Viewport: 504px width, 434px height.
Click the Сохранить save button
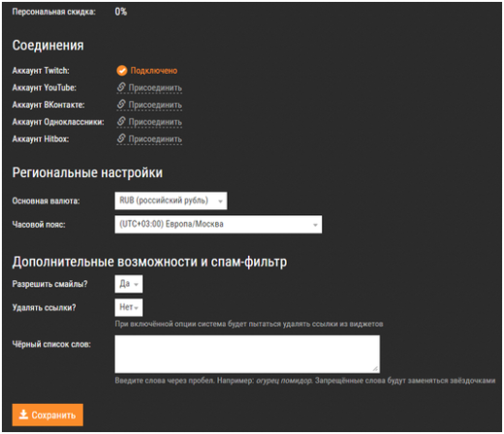point(47,415)
